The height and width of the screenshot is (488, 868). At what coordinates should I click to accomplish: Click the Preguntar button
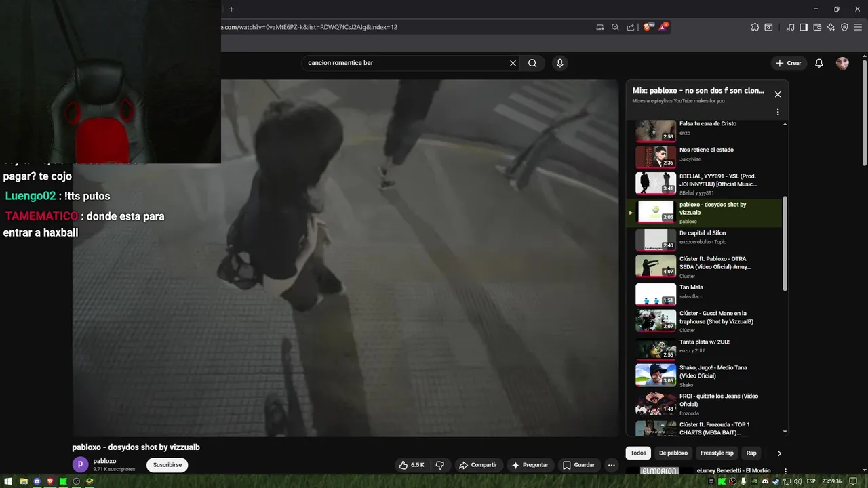tap(530, 465)
